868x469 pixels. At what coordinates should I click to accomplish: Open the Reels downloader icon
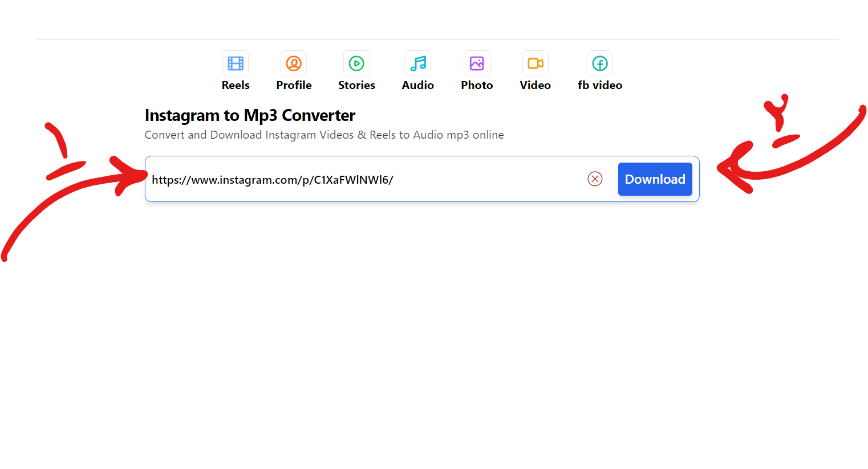(x=236, y=63)
